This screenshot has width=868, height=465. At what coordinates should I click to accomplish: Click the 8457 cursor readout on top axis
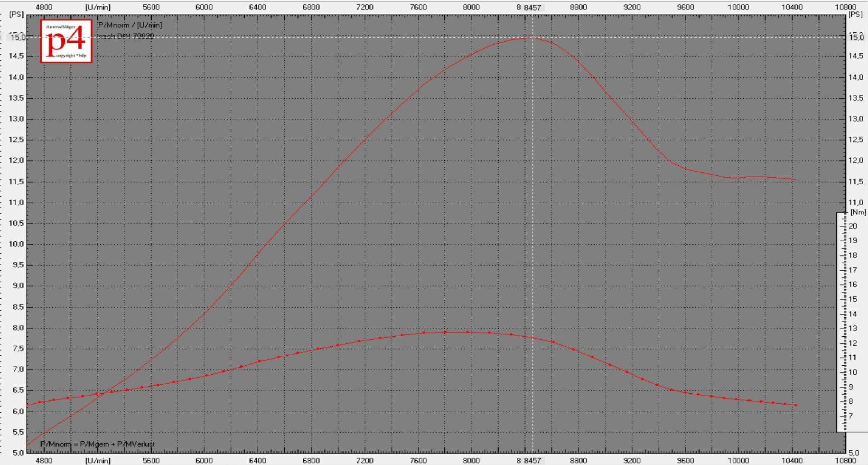pyautogui.click(x=532, y=8)
